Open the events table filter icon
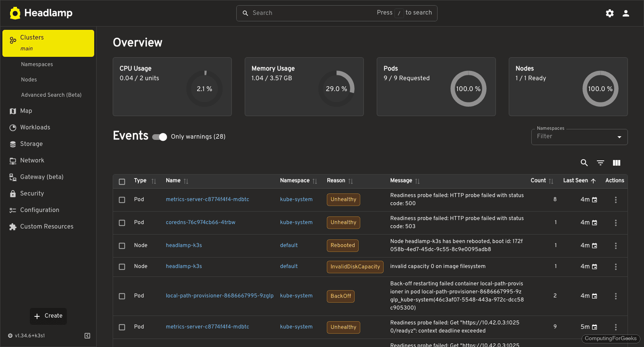Screen dimensions: 644x347 (601, 163)
